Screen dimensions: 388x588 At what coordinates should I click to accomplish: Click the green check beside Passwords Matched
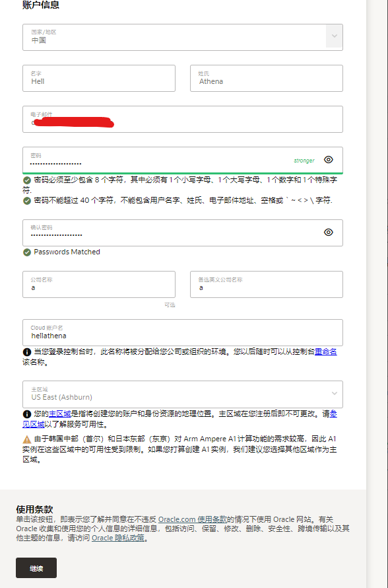(27, 252)
